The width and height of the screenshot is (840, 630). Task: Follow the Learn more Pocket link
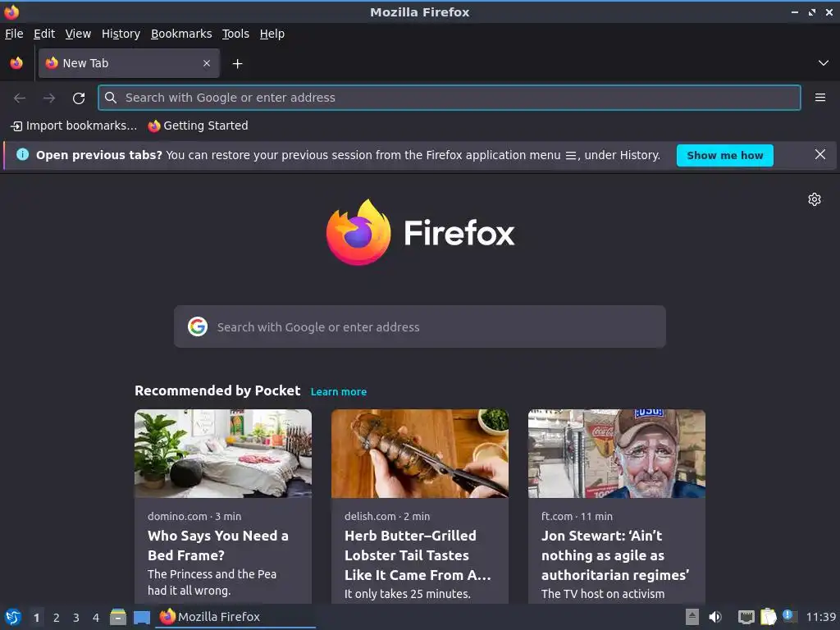(x=339, y=391)
